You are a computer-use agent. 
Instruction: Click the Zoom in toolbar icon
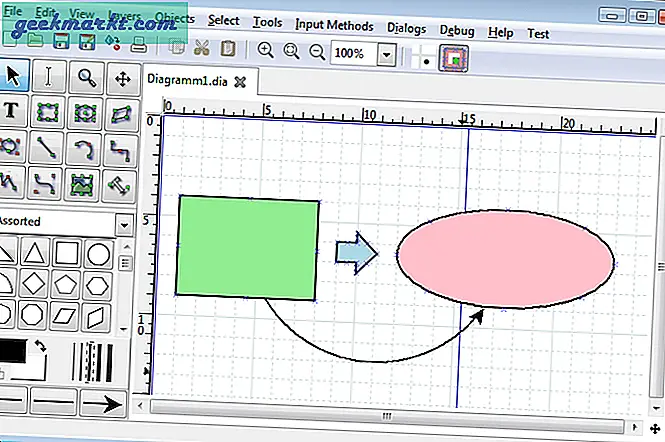tap(266, 52)
